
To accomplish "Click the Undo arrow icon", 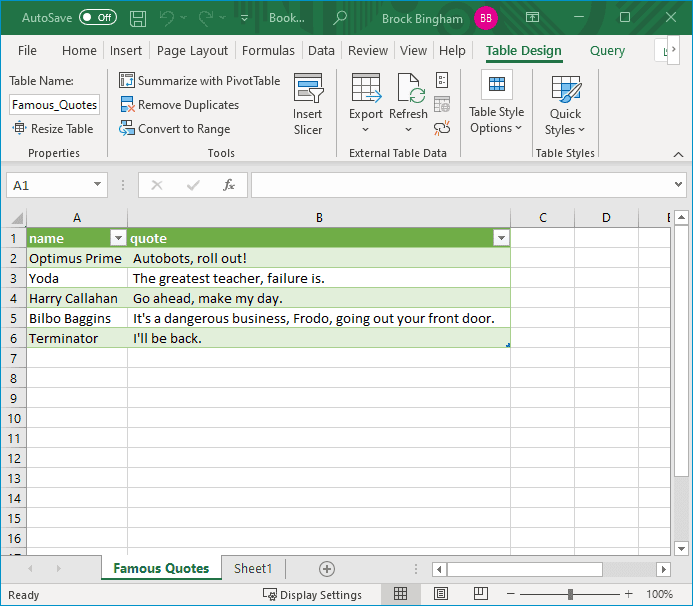I will (167, 18).
